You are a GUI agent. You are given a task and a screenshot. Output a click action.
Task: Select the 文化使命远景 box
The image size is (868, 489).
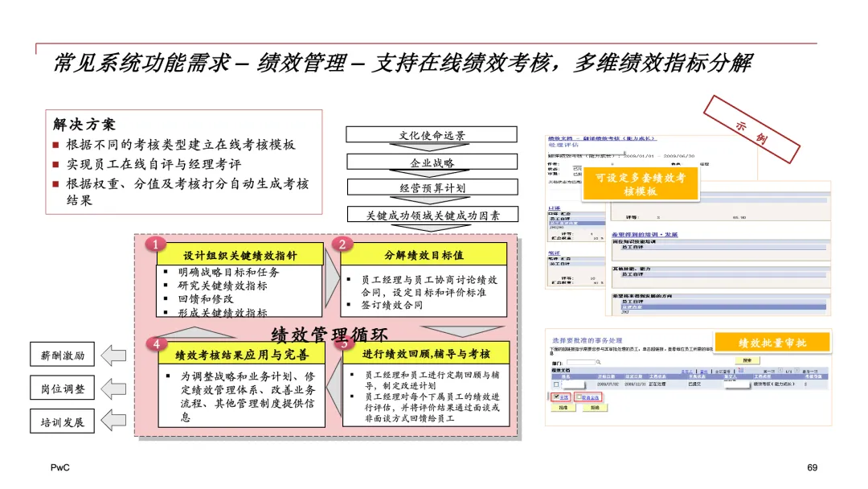(432, 134)
